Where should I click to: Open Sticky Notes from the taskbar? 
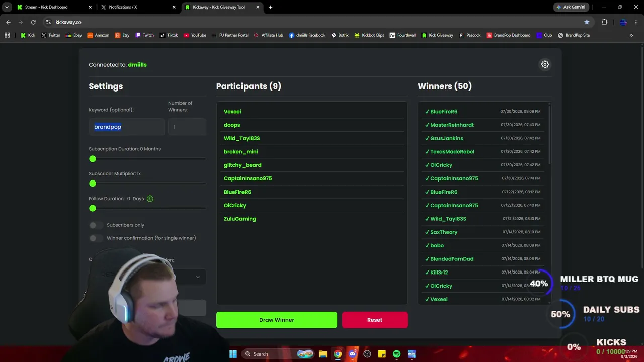[382, 354]
